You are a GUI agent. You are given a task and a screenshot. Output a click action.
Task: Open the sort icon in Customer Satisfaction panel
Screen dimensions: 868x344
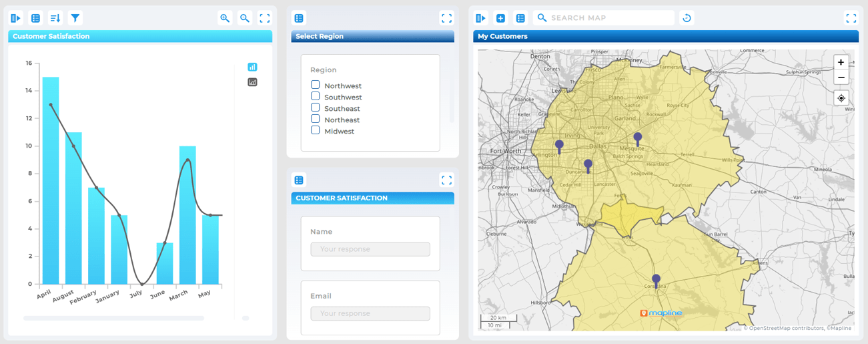pyautogui.click(x=55, y=18)
